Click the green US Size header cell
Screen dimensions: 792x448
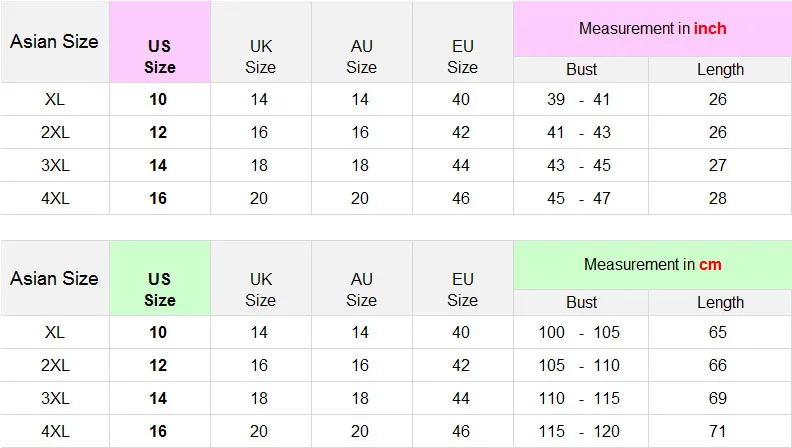[160, 289]
